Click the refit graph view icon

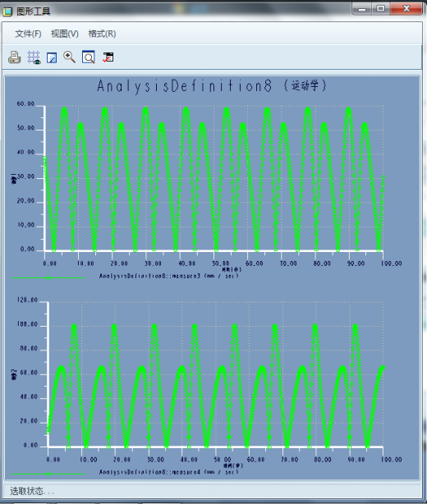89,57
